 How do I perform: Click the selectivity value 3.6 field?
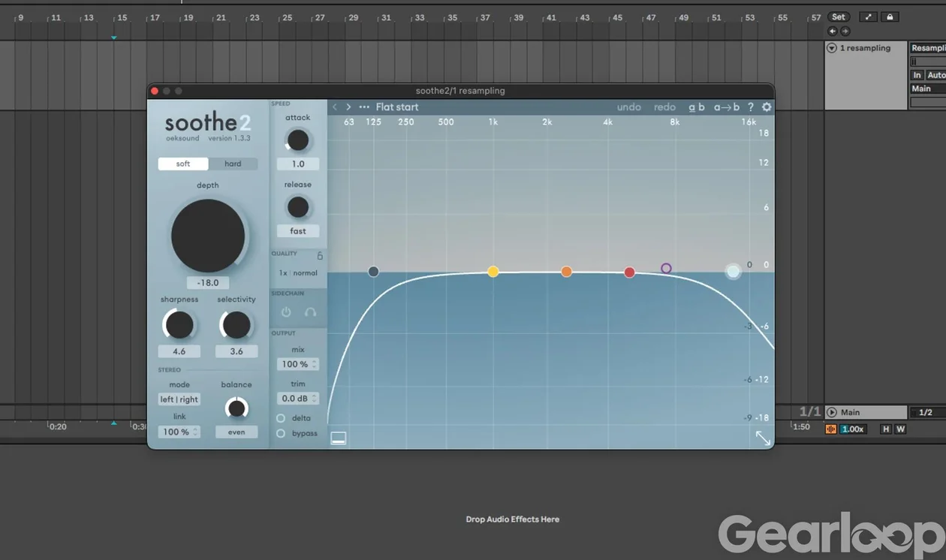(x=236, y=351)
